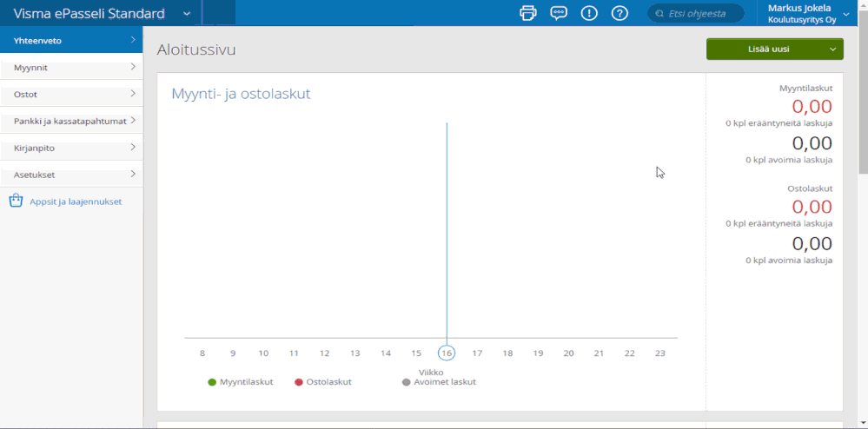Click Koulutusyritys Oy company name

point(802,20)
